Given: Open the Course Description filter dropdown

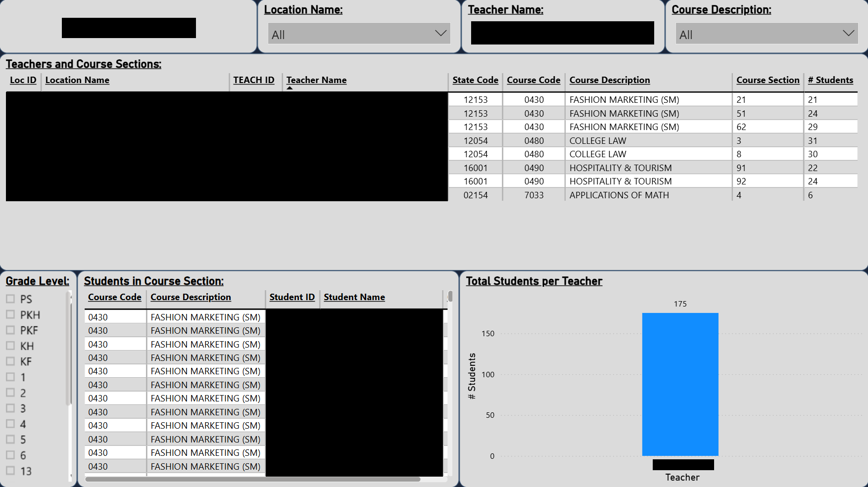Looking at the screenshot, I should click(x=767, y=34).
